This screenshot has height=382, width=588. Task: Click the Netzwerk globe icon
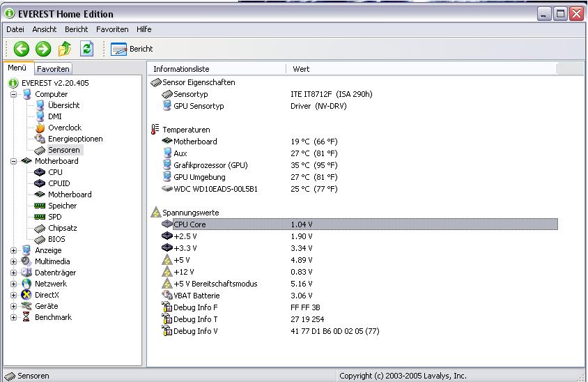pos(26,284)
